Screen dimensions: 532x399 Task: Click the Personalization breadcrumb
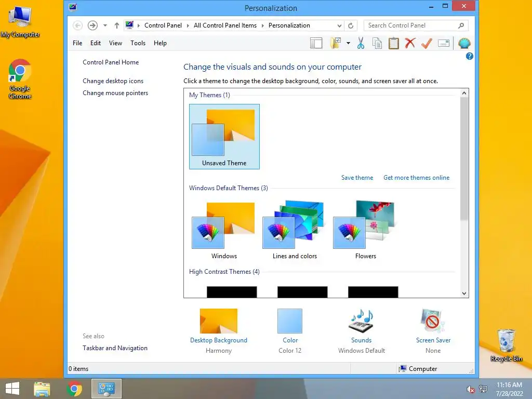click(x=289, y=25)
